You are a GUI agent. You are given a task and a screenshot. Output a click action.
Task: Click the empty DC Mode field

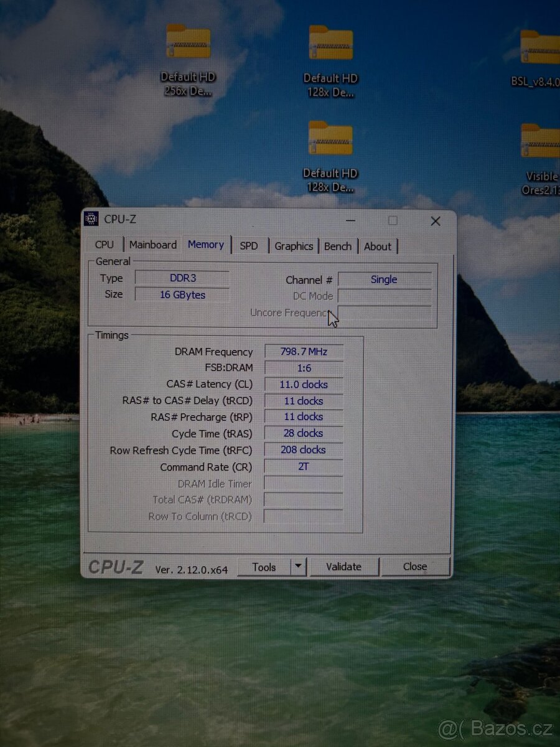pos(384,296)
